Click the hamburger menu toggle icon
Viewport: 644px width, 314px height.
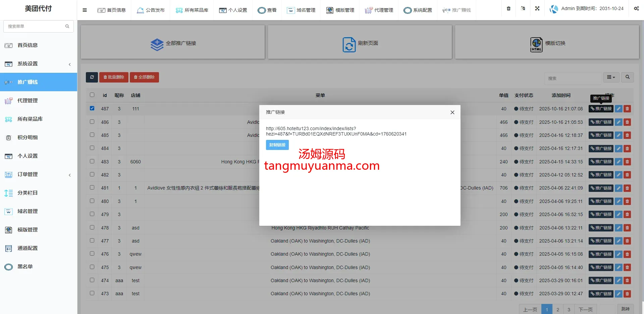coord(85,10)
